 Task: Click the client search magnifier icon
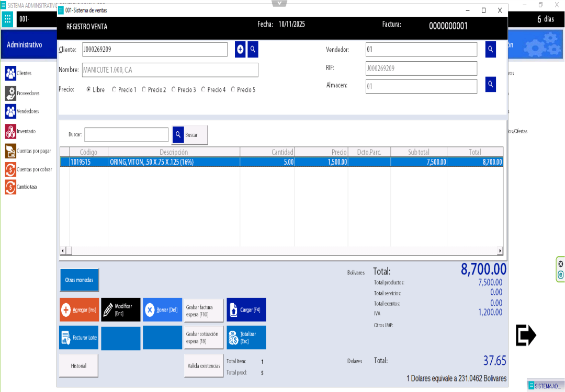point(253,49)
